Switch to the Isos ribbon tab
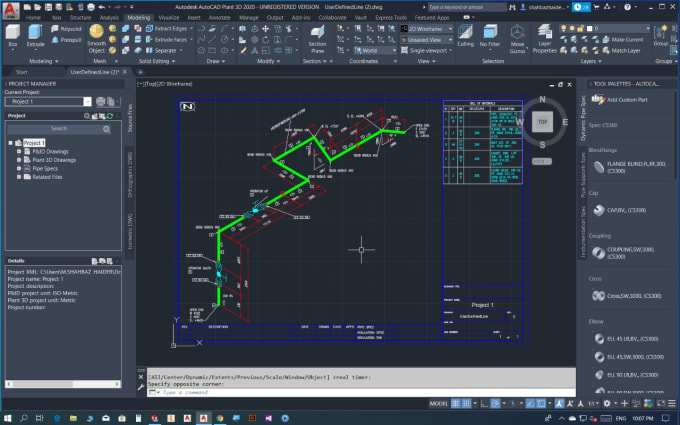The image size is (680, 425). click(57, 18)
